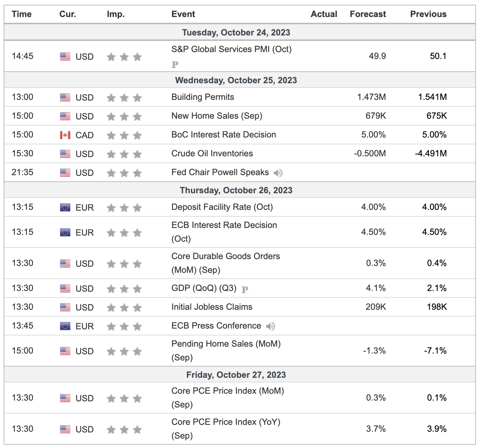Click the US flag in the Building Permits row
481x448 pixels.
point(65,98)
